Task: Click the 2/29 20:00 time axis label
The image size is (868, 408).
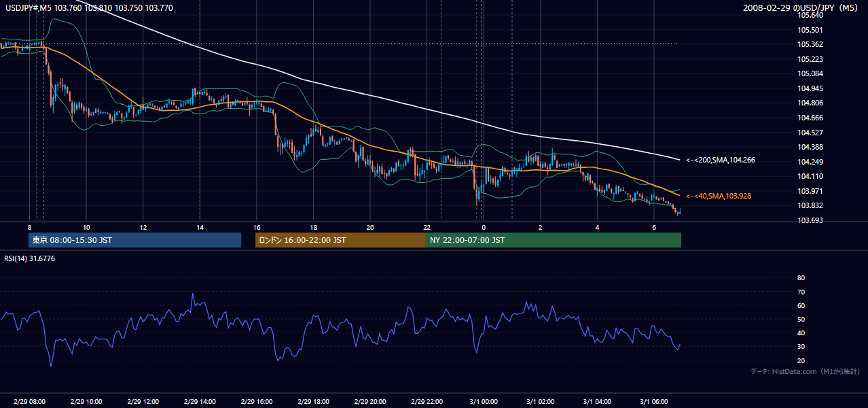Action: (x=369, y=402)
